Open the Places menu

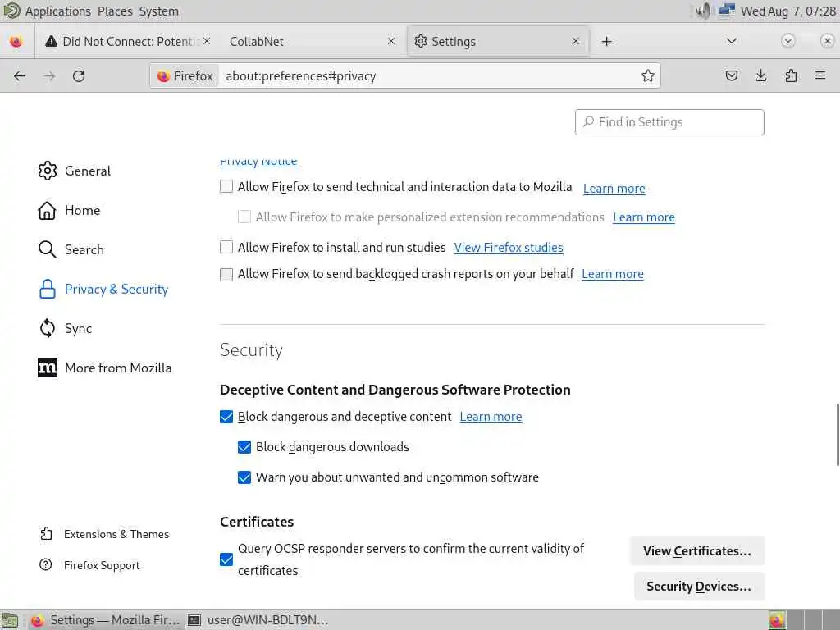[115, 11]
